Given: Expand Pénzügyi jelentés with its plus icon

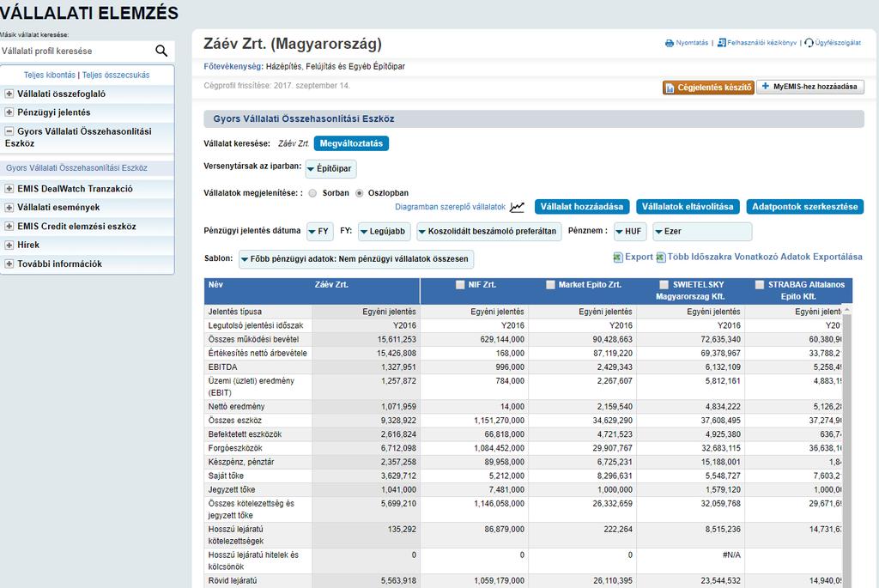Looking at the screenshot, I should [9, 112].
